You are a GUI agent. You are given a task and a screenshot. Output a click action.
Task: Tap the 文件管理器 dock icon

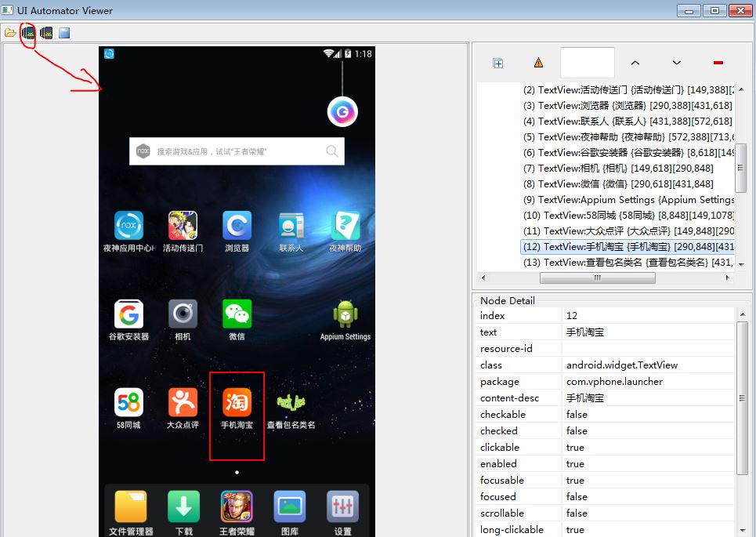pos(131,506)
